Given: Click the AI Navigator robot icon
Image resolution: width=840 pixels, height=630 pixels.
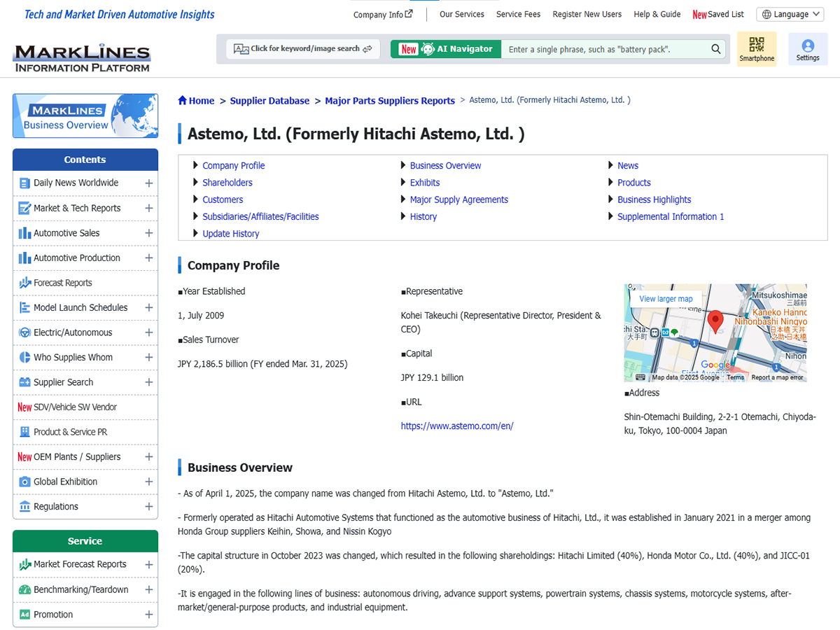Looking at the screenshot, I should click(x=428, y=49).
